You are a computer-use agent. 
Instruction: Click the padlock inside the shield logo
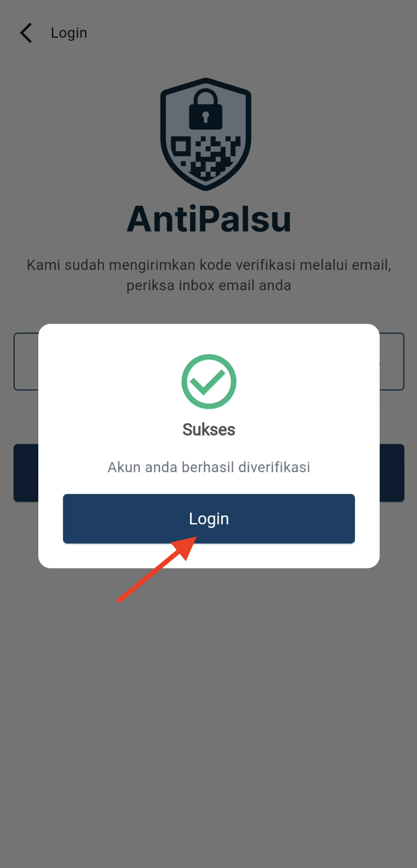point(206,110)
